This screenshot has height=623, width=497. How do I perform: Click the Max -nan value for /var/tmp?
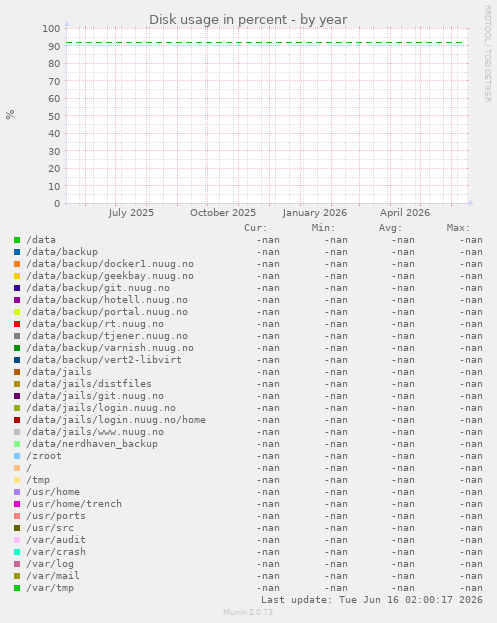coord(471,588)
